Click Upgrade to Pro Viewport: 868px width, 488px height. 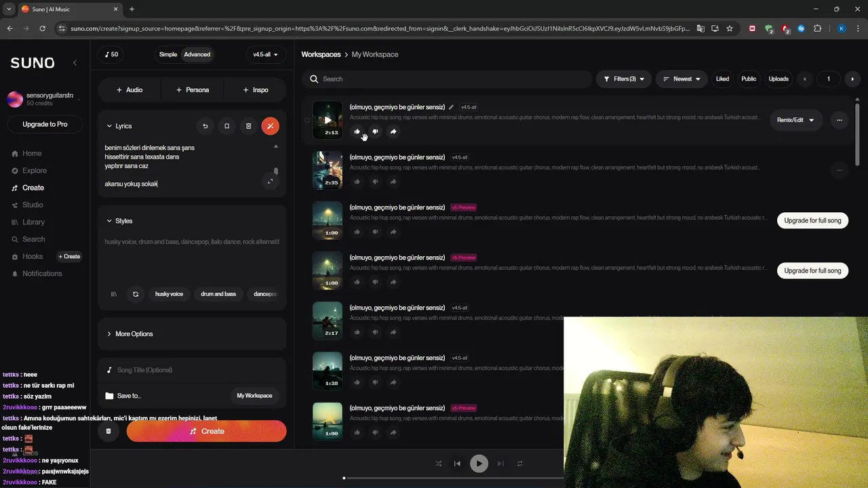point(45,124)
